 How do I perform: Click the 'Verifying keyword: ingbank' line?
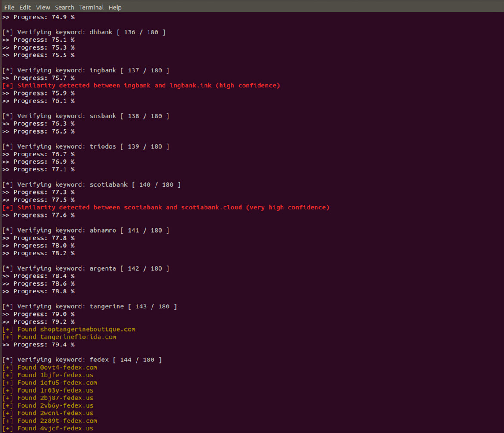[86, 70]
